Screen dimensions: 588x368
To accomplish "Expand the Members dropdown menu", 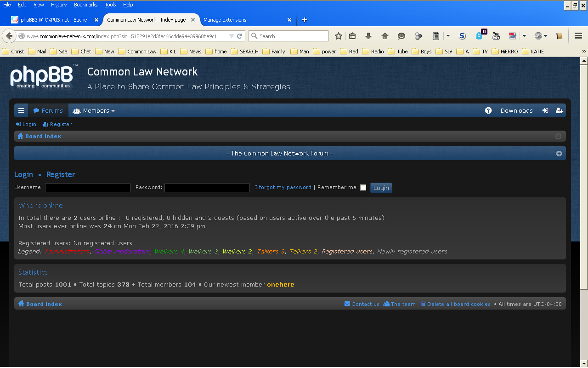I will coord(94,111).
